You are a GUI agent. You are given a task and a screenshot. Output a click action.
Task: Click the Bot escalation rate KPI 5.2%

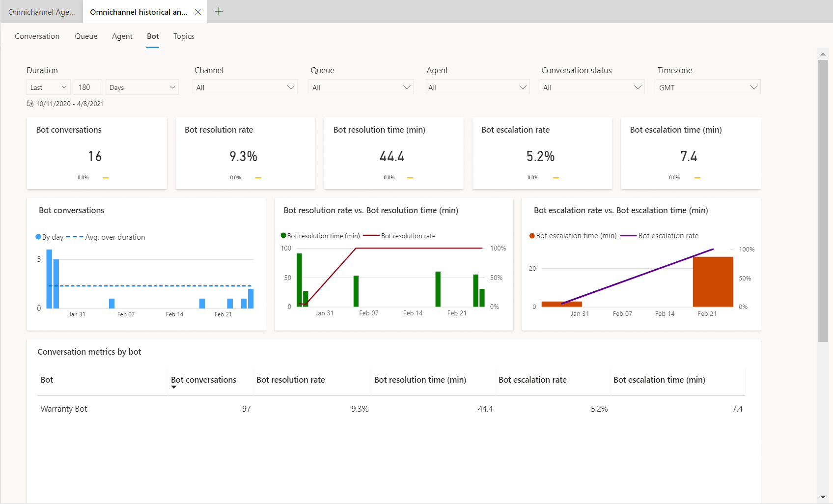pyautogui.click(x=540, y=156)
